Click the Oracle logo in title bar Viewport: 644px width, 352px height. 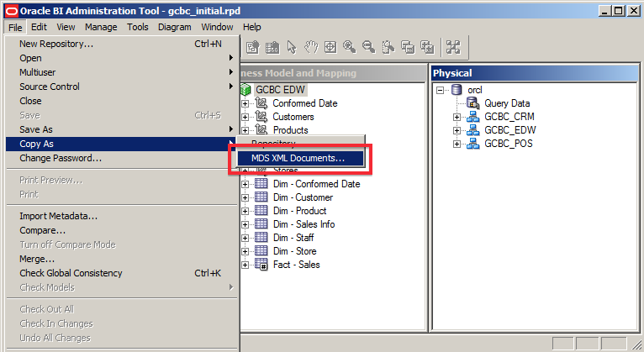[x=11, y=11]
